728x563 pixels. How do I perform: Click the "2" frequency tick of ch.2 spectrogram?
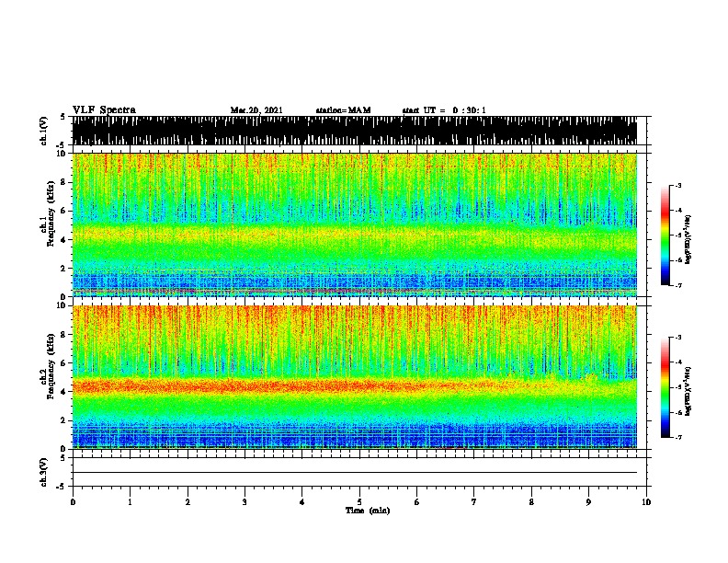pos(64,420)
